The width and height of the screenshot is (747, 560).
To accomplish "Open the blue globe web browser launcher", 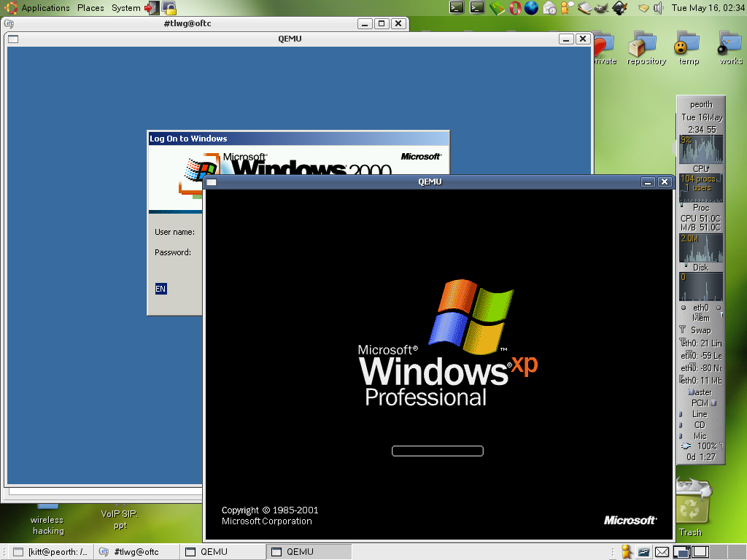I will [x=531, y=7].
